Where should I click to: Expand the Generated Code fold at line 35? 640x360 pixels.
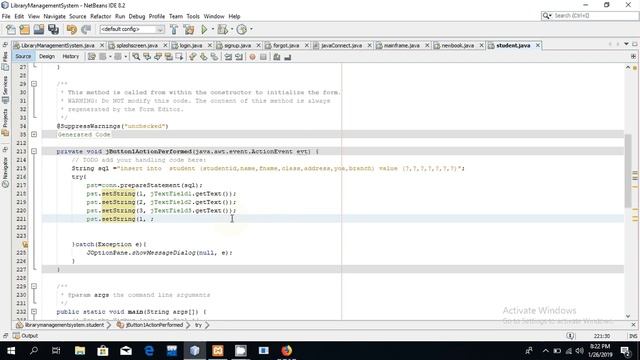(34, 134)
